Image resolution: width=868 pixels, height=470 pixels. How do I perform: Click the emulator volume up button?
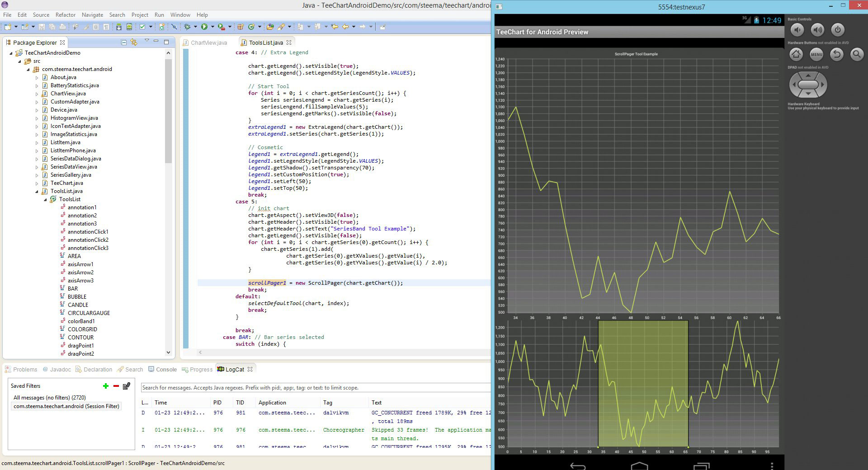point(817,30)
